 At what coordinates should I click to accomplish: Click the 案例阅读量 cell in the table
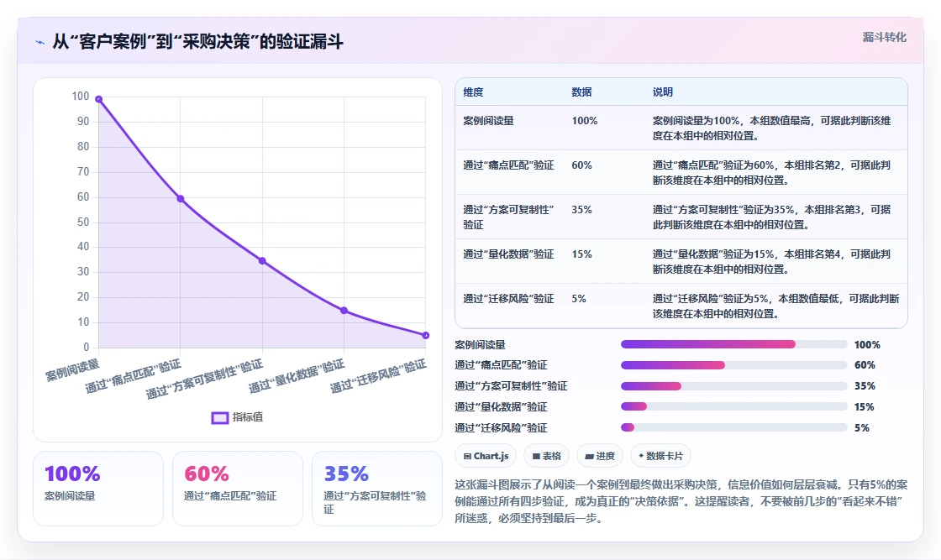488,121
